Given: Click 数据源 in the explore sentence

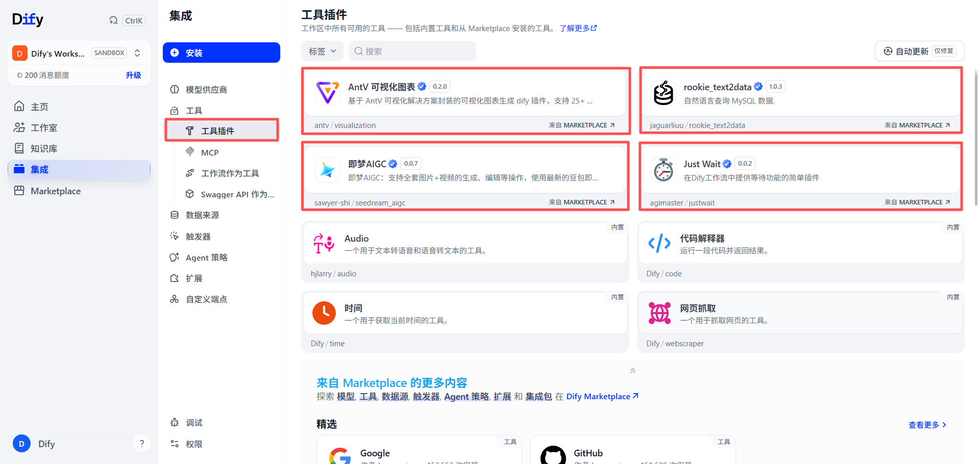Looking at the screenshot, I should coord(395,396).
